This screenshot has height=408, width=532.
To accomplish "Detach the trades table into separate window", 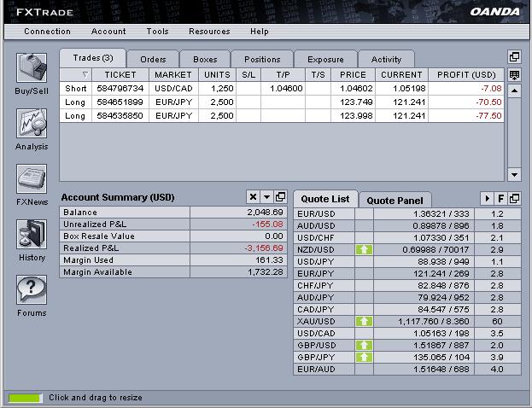I will pyautogui.click(x=514, y=57).
